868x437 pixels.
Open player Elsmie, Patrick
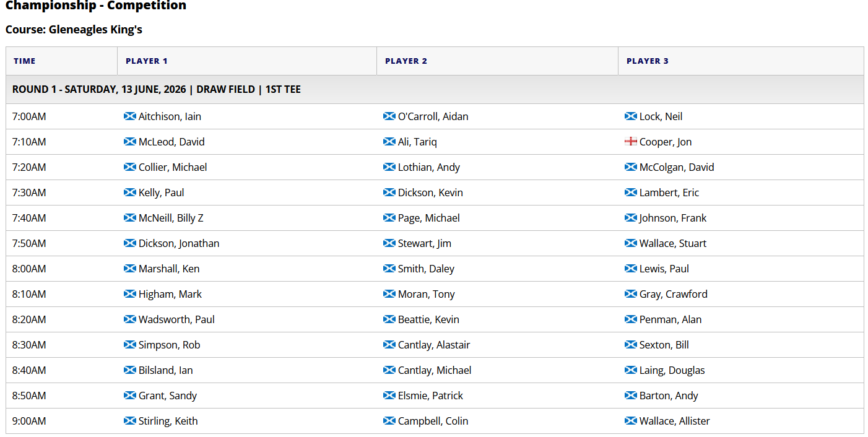click(x=430, y=396)
